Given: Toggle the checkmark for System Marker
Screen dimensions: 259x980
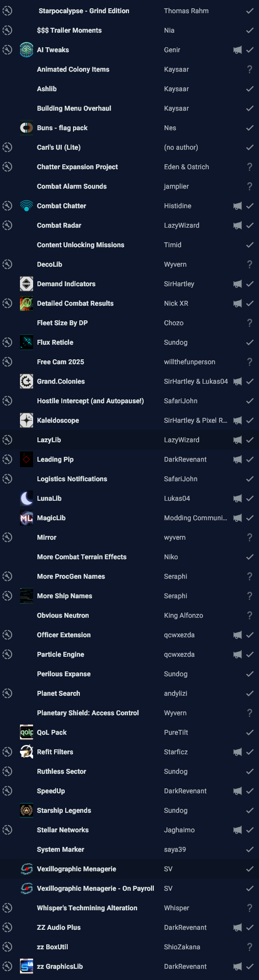Looking at the screenshot, I should pos(250,849).
